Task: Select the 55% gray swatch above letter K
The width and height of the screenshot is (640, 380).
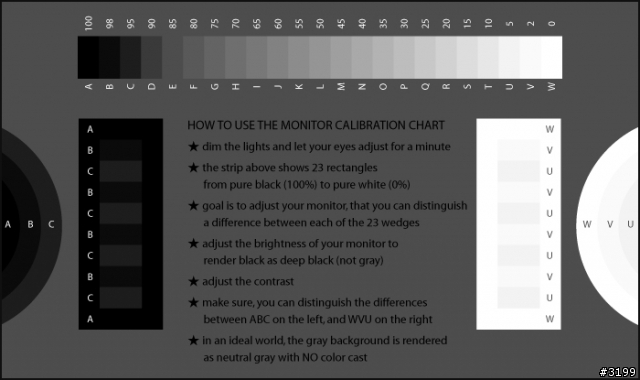Action: (299, 58)
